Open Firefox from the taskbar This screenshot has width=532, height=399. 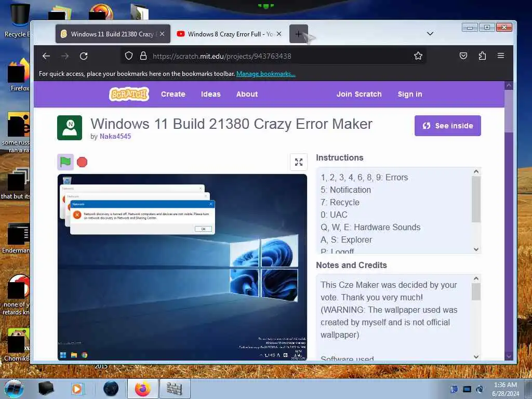(142, 389)
